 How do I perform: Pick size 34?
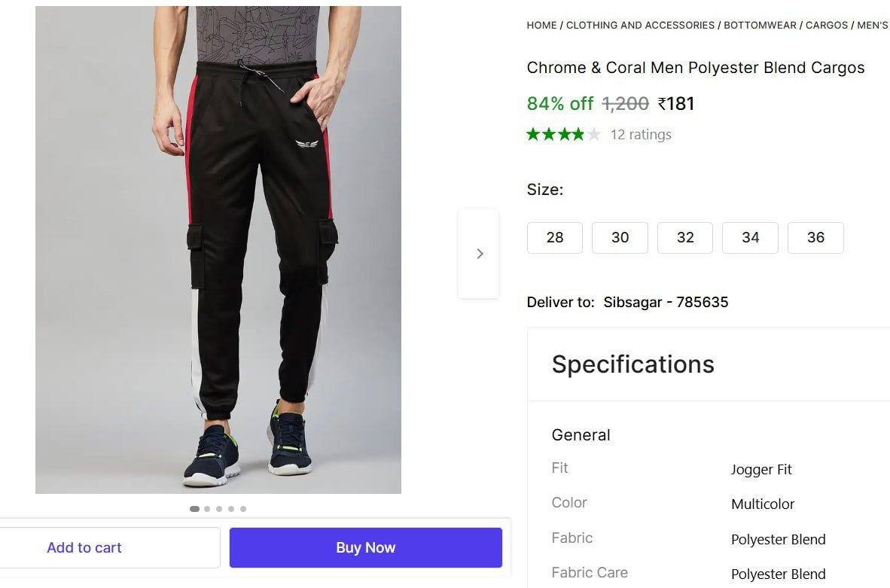750,237
